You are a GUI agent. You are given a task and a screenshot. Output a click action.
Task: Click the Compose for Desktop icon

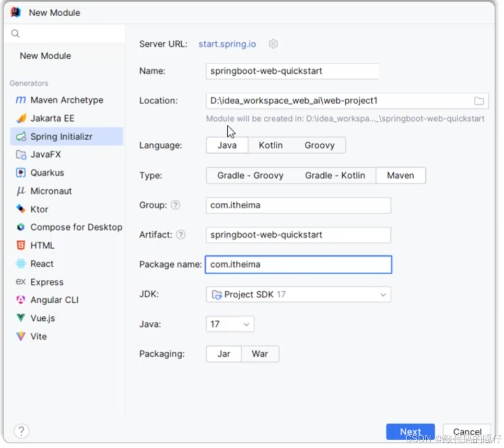click(21, 227)
